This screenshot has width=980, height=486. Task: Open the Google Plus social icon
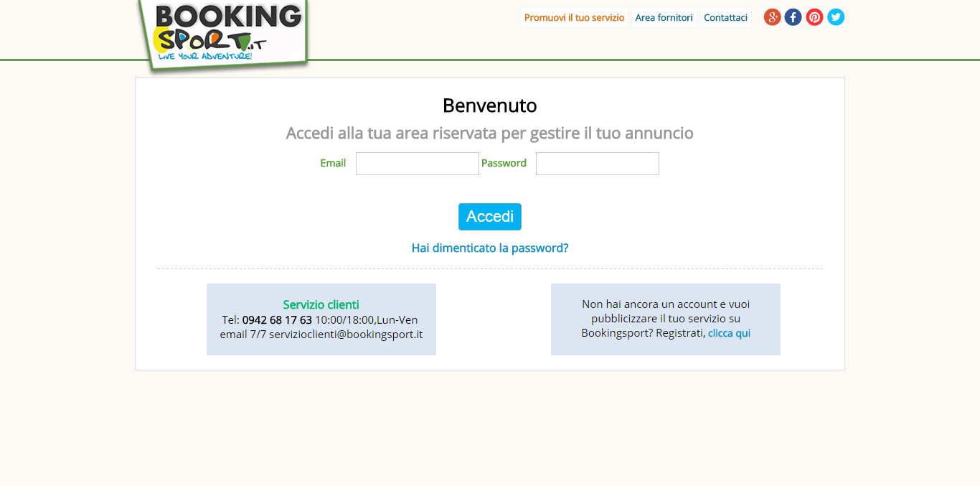[772, 17]
